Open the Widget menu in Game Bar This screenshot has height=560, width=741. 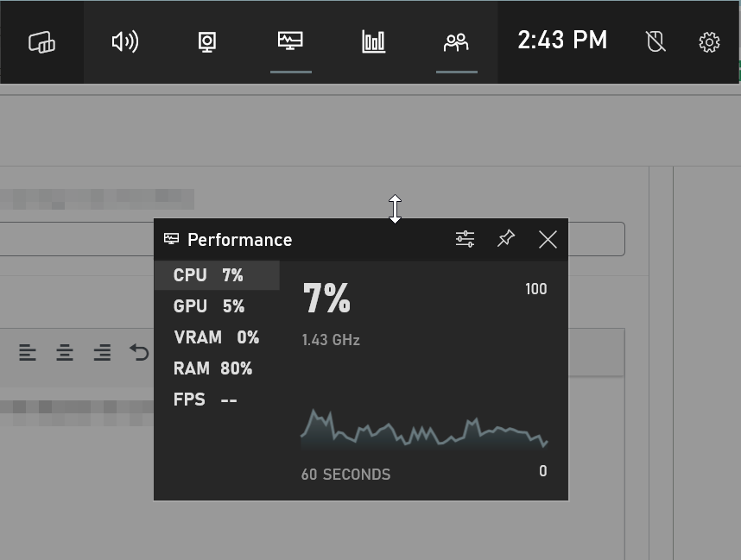coord(41,41)
